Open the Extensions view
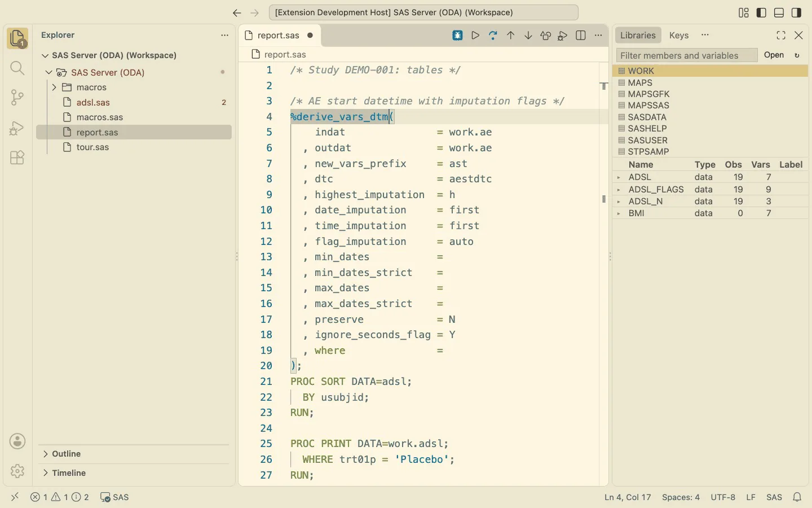Screen dimensions: 812x508 (x=17, y=157)
